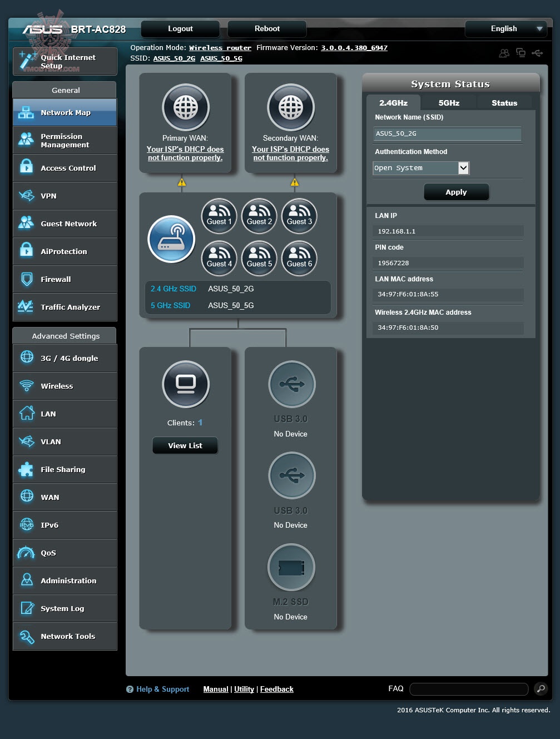Image resolution: width=560 pixels, height=739 pixels.
Task: Open Wireless advanced settings
Action: [x=65, y=386]
